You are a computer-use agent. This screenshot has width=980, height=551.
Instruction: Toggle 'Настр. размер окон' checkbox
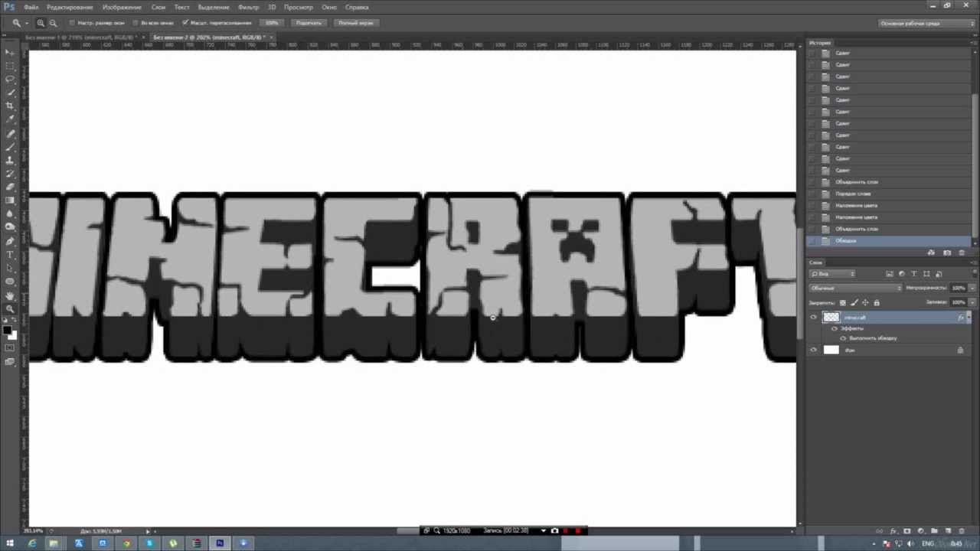tap(72, 23)
